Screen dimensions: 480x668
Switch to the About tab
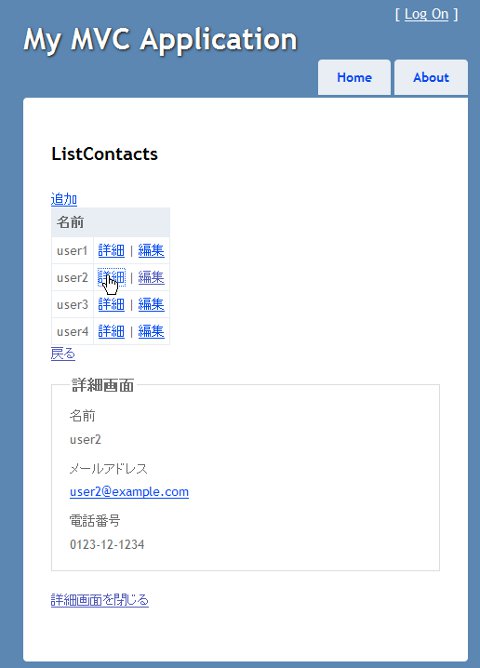click(x=431, y=78)
